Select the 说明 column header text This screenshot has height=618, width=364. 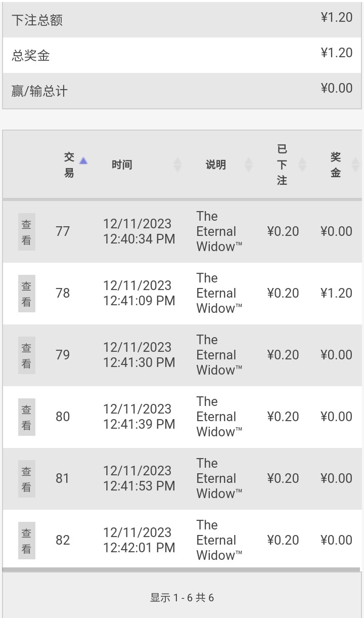pos(215,164)
